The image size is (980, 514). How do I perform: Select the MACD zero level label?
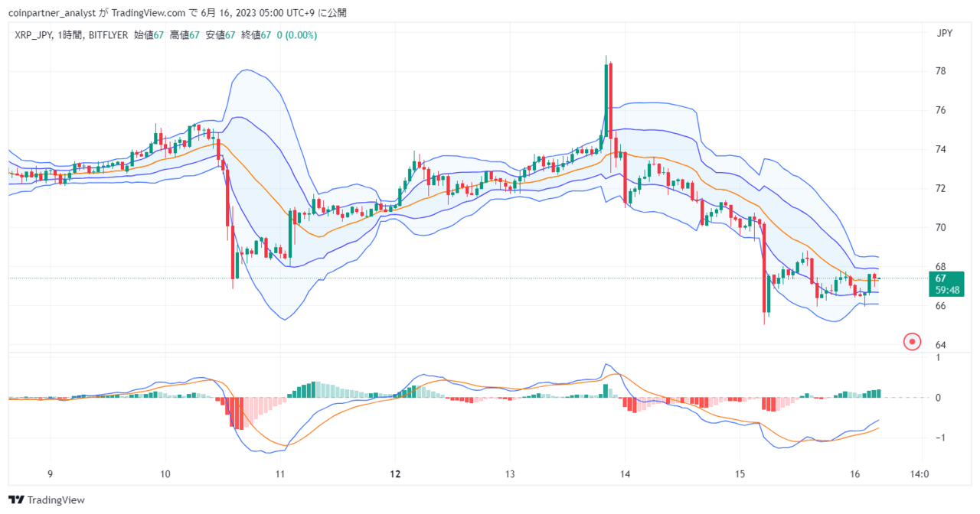coord(937,398)
